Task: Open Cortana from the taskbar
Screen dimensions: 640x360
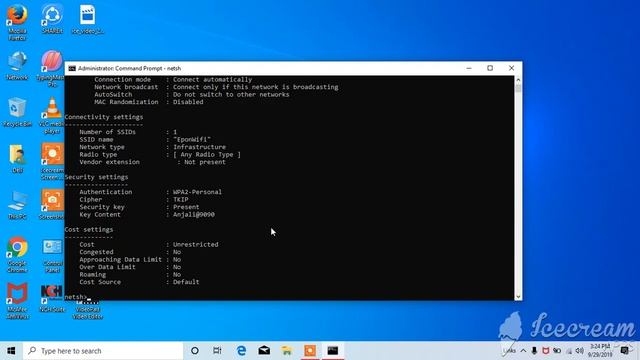Action: coord(195,351)
